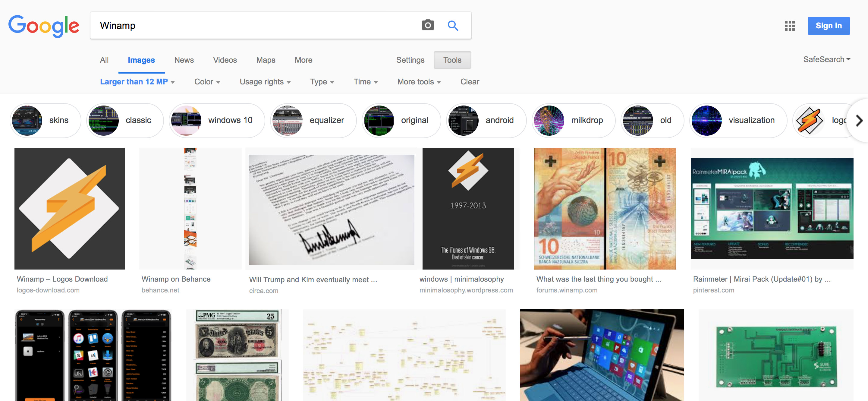Expand the SafeSearch dropdown
868x401 pixels.
[826, 60]
